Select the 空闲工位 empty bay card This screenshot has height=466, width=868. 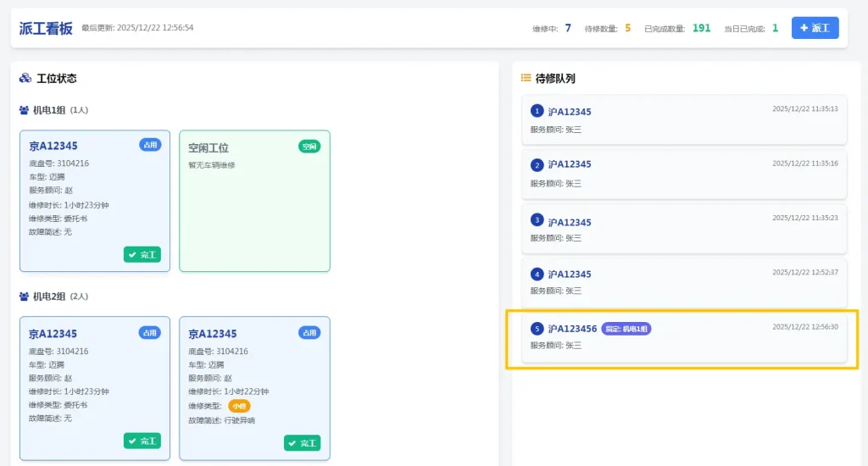point(254,201)
